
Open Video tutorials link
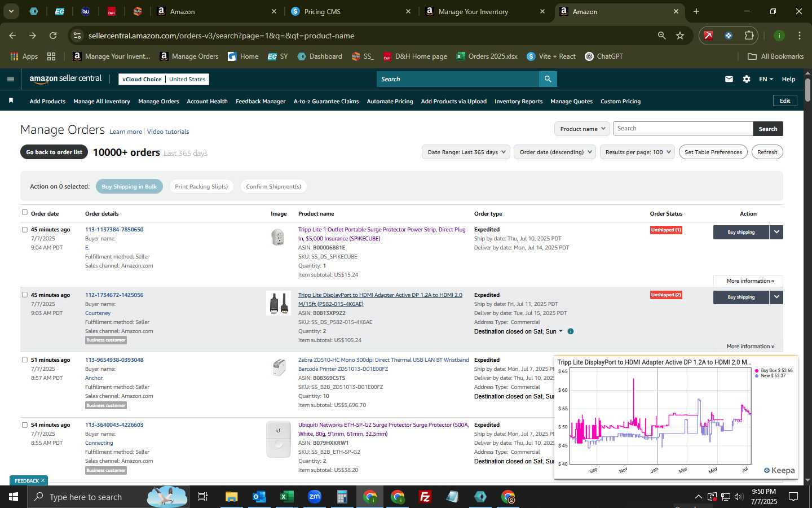coord(168,132)
